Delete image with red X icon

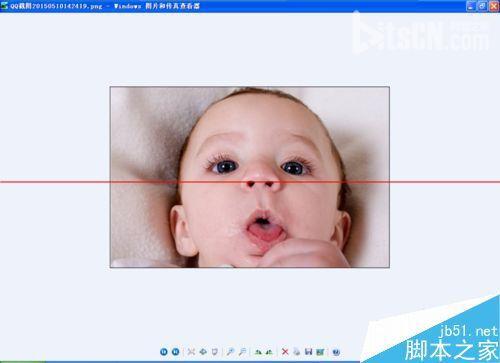(285, 352)
